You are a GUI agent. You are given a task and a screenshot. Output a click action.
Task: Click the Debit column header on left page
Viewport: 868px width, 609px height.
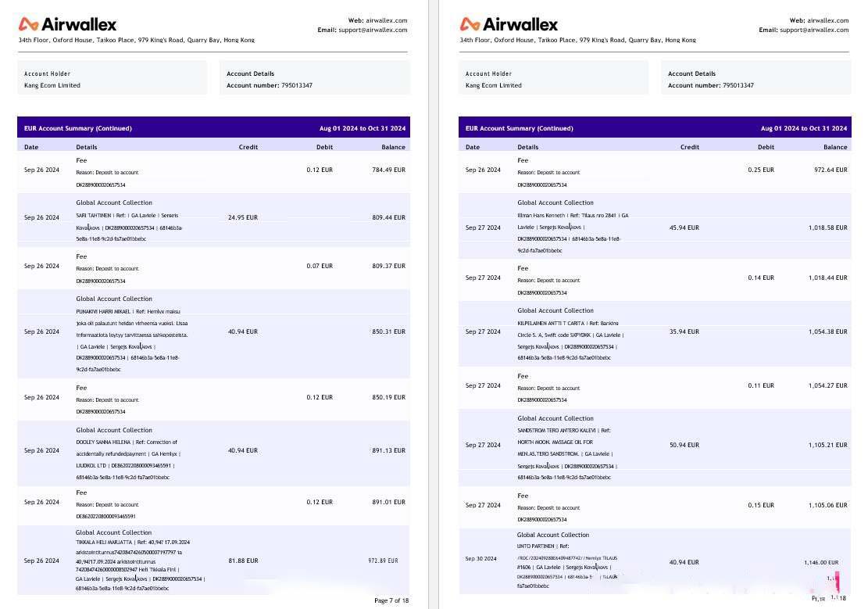(324, 147)
